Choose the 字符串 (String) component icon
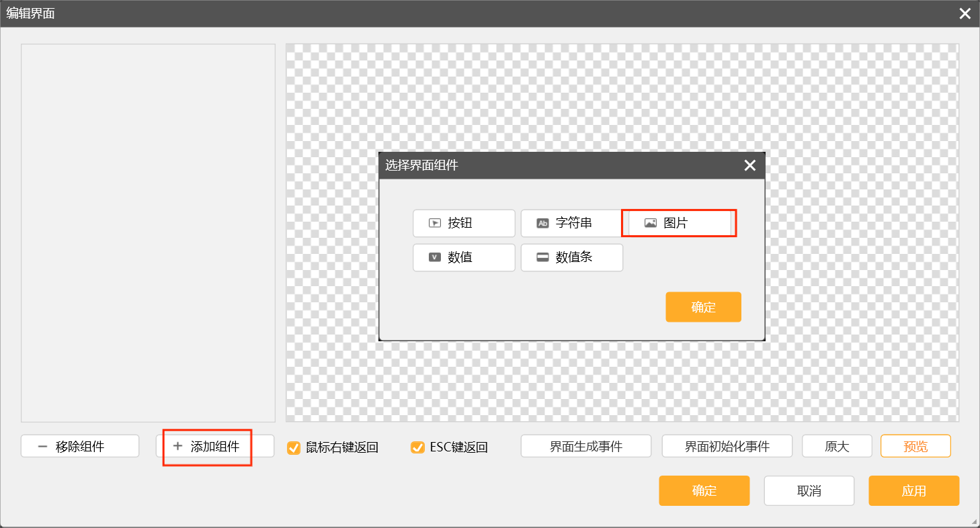 tap(542, 223)
